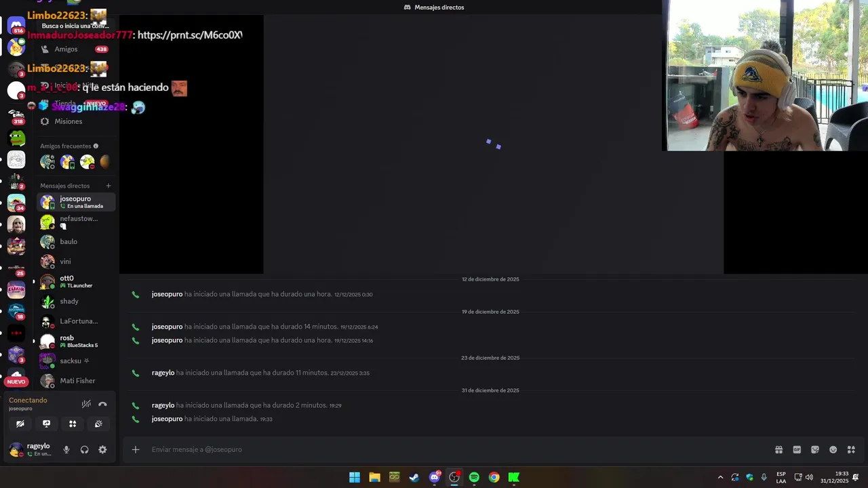This screenshot has height=488, width=868.
Task: Open the last frequent friend avatar
Action: point(105,162)
